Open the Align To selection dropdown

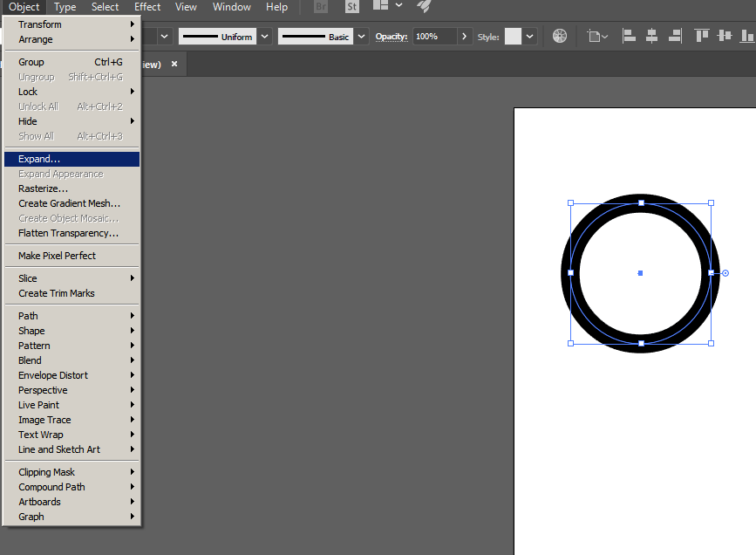click(x=598, y=37)
